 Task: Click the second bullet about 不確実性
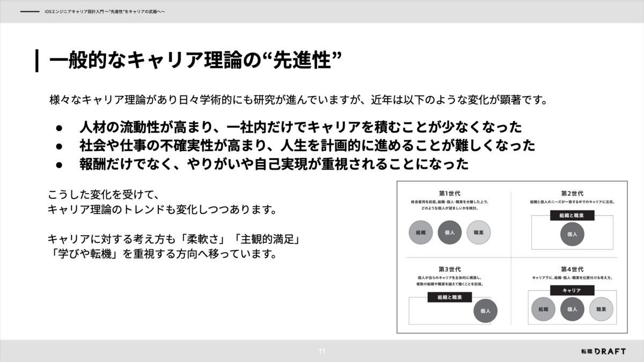pyautogui.click(x=307, y=146)
